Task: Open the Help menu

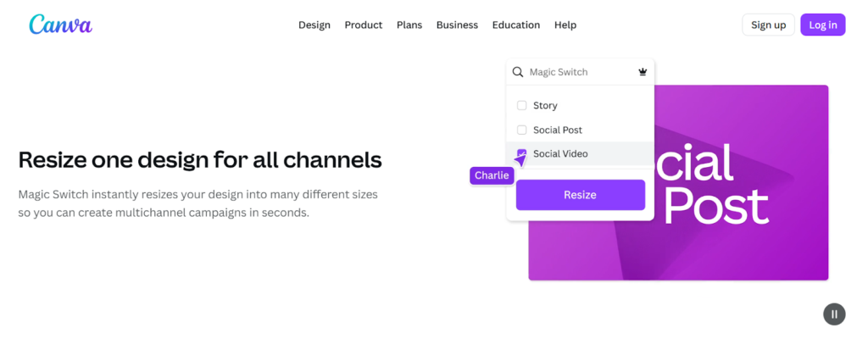Action: [565, 25]
